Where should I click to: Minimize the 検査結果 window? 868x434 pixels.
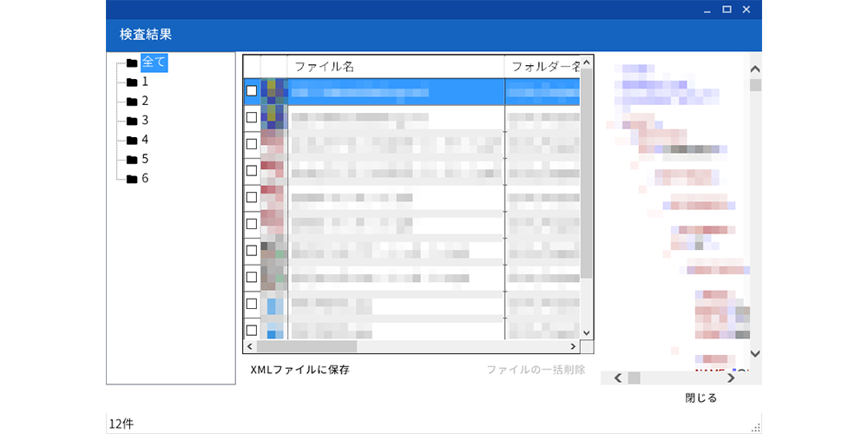click(x=707, y=10)
